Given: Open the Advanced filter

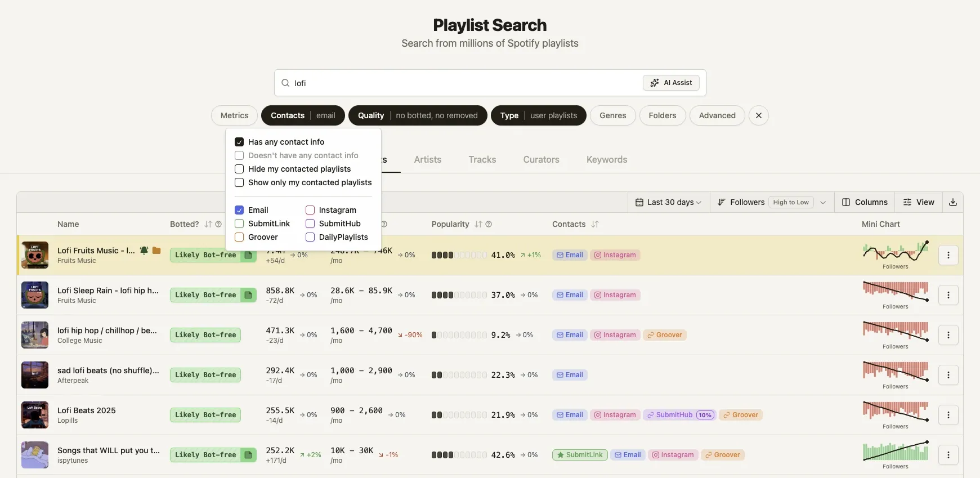Looking at the screenshot, I should pos(717,115).
